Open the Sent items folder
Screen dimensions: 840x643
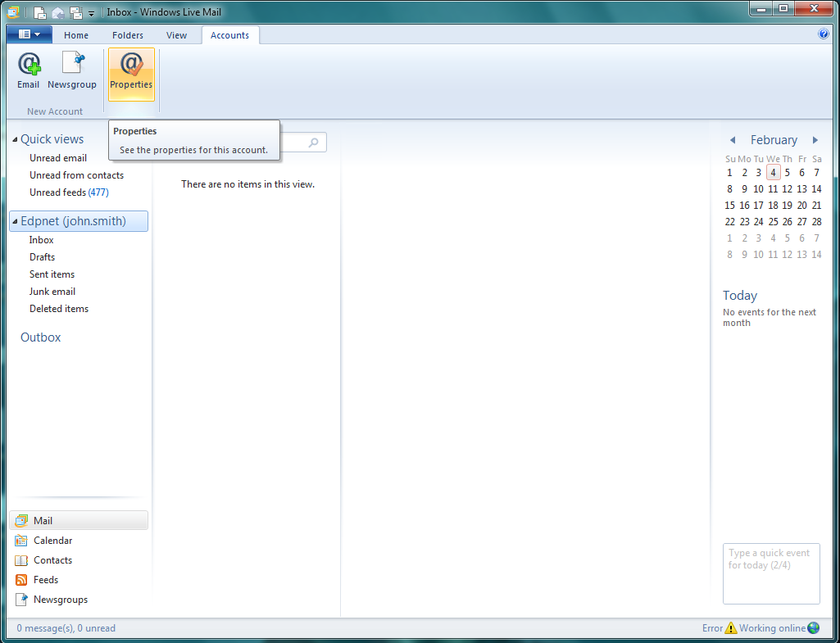(52, 274)
